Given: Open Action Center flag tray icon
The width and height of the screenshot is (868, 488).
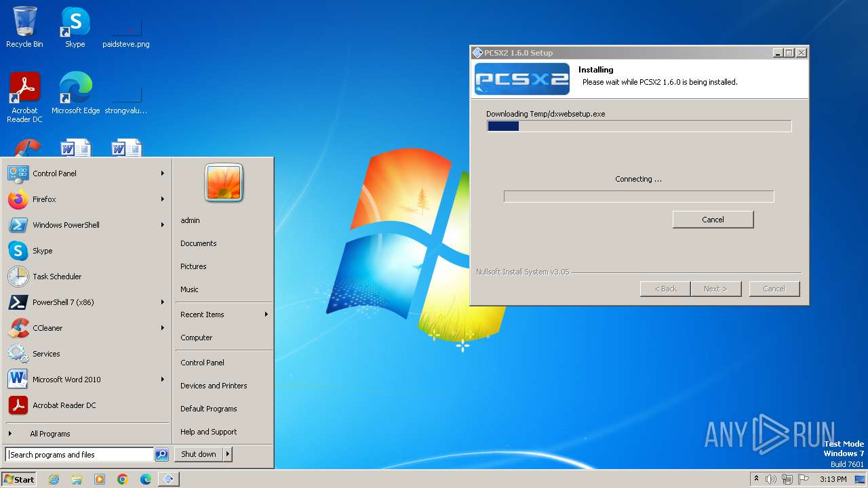Looking at the screenshot, I should (804, 479).
